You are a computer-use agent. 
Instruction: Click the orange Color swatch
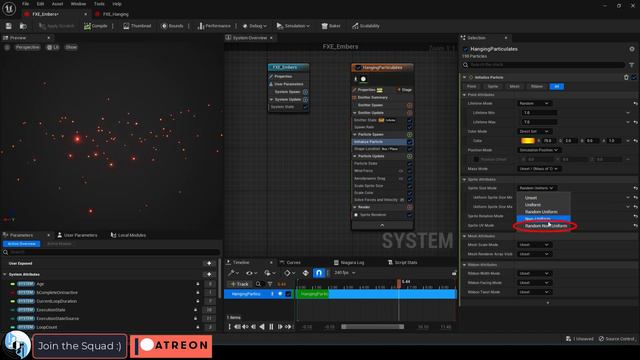tap(527, 140)
